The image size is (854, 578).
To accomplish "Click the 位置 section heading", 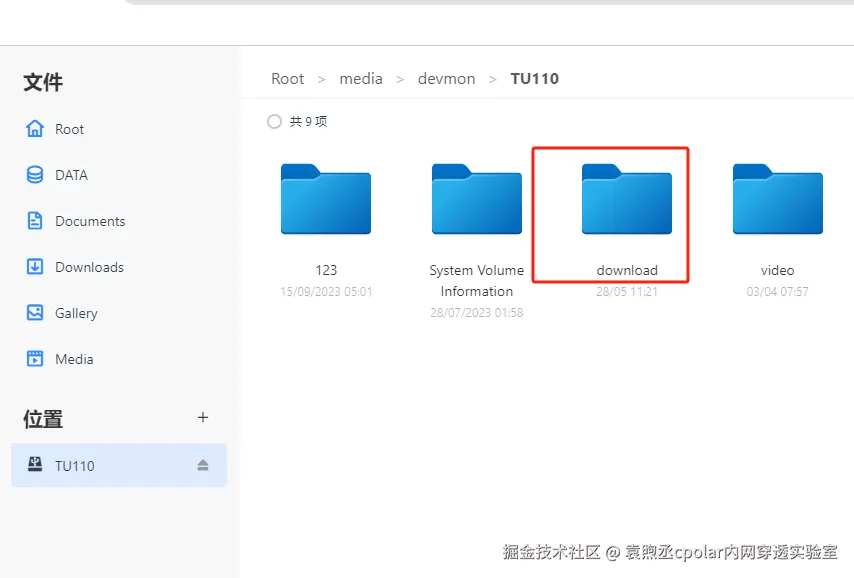I will point(43,419).
